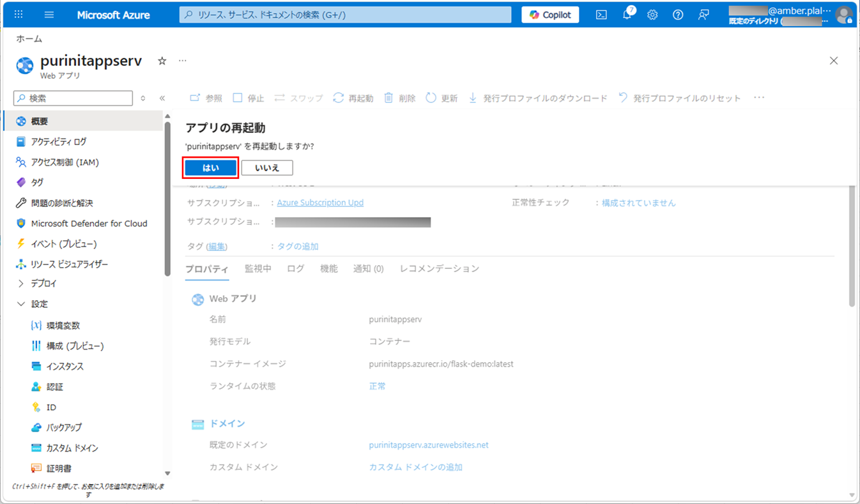Launch Copilot
Image resolution: width=860 pixels, height=504 pixels.
[549, 13]
